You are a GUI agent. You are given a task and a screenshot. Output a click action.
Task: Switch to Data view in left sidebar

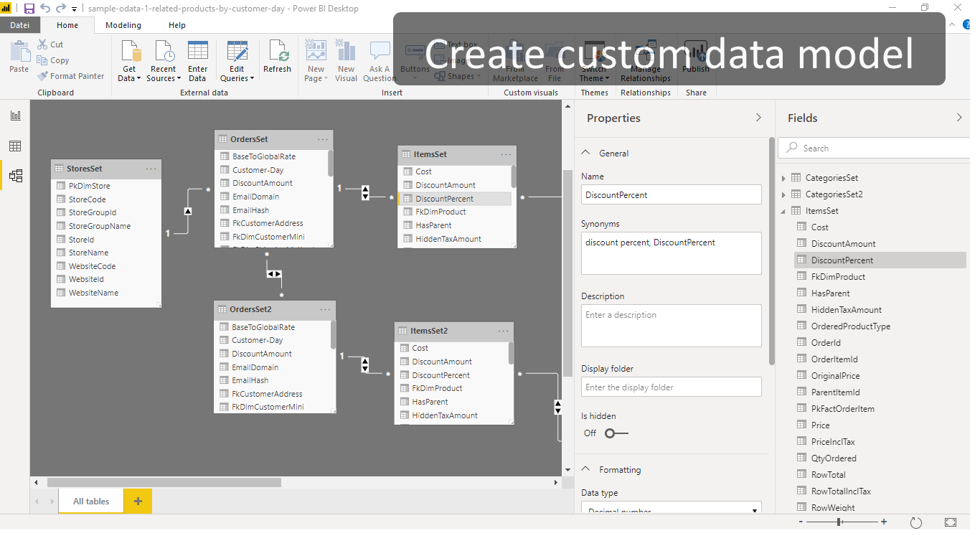coord(15,146)
